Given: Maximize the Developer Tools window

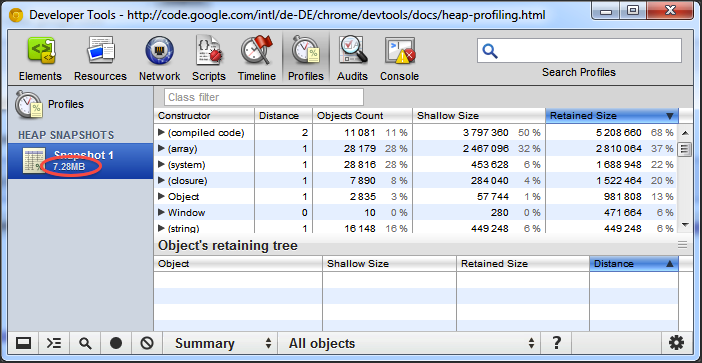Looking at the screenshot, I should pyautogui.click(x=632, y=10).
